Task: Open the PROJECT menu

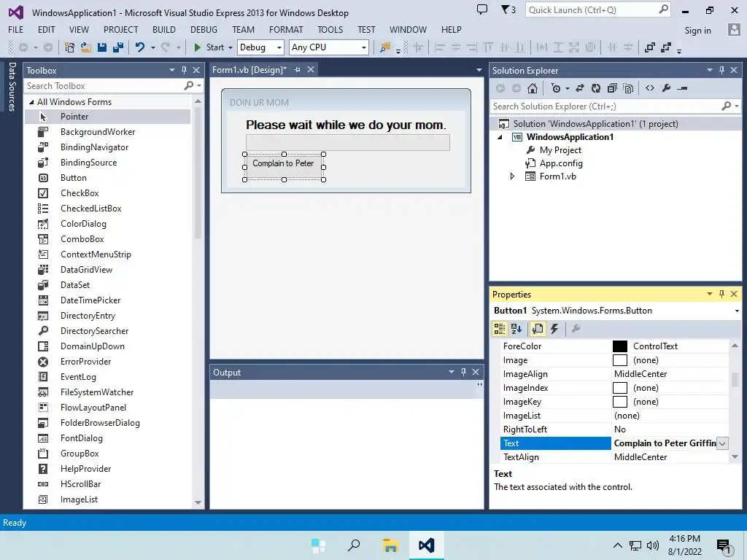Action: tap(121, 29)
